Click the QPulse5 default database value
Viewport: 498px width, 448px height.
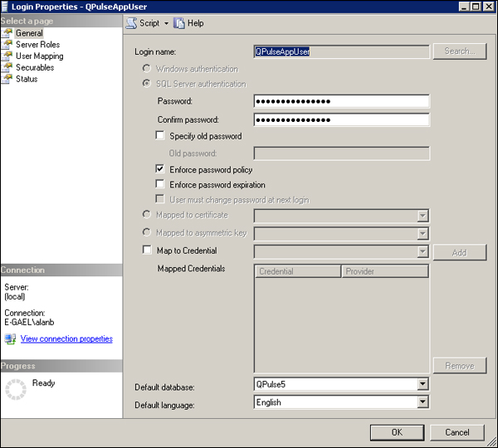click(x=271, y=384)
